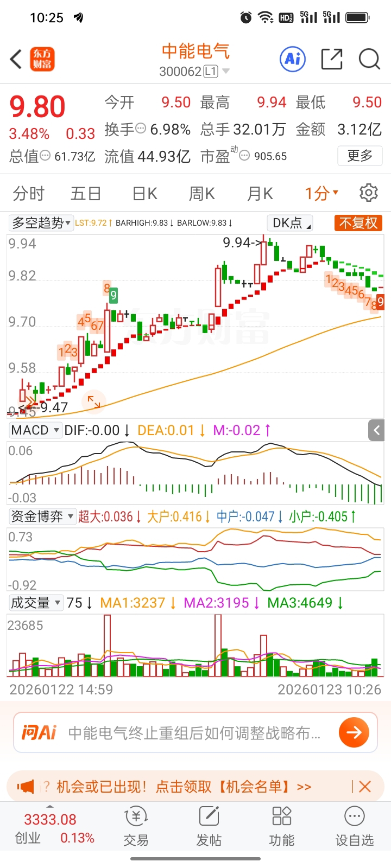
Task: Switch to 月K tab
Action: [260, 193]
